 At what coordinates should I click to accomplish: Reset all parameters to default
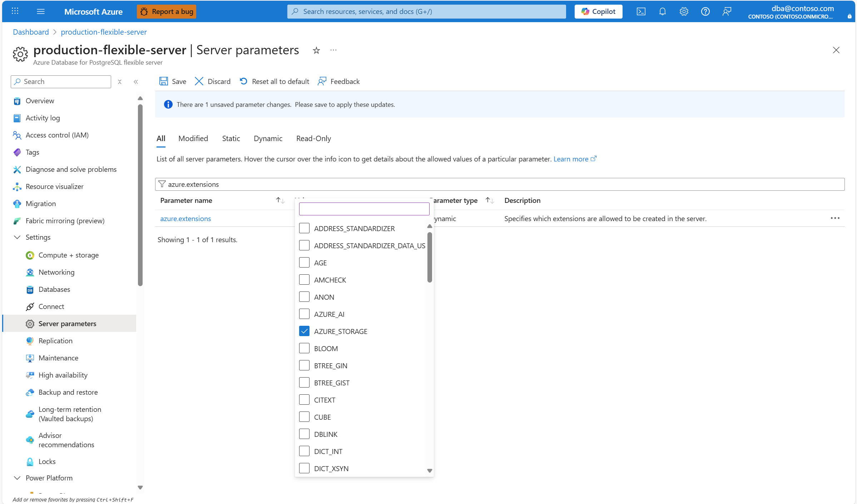coord(274,81)
